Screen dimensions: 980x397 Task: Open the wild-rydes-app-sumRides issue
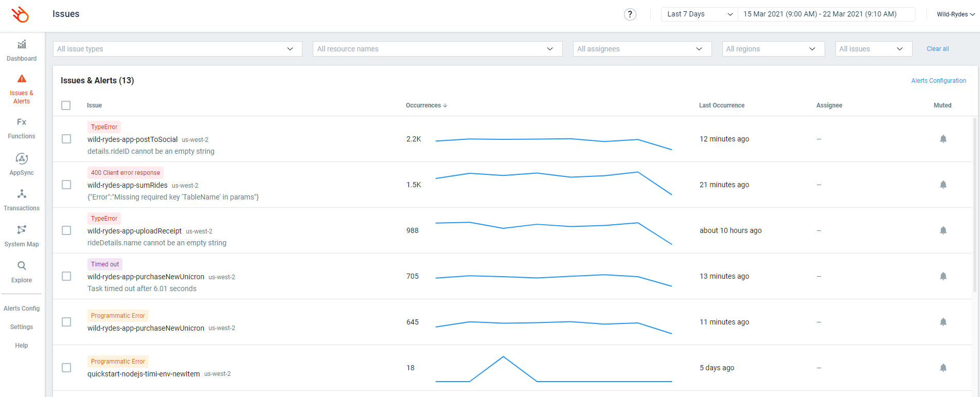tap(128, 185)
